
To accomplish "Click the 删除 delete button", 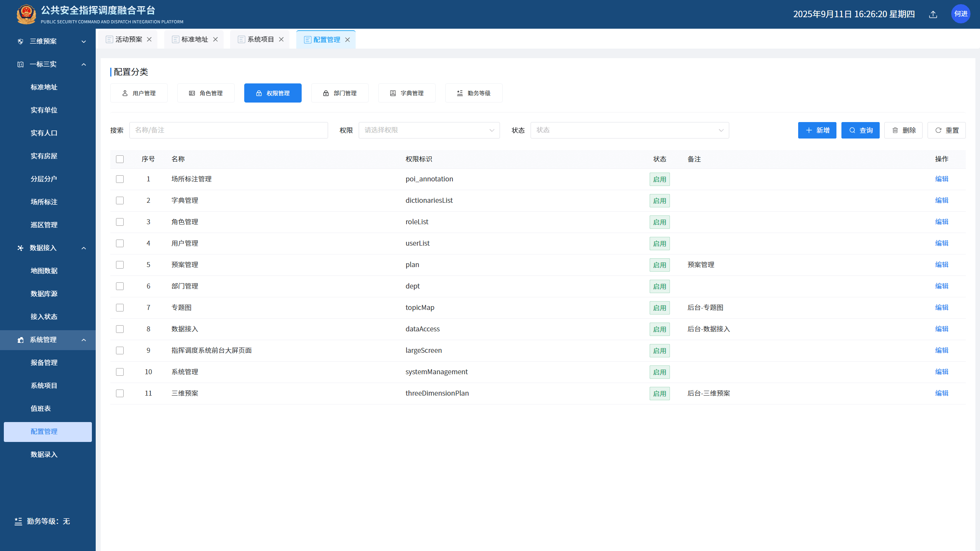I will pyautogui.click(x=903, y=130).
